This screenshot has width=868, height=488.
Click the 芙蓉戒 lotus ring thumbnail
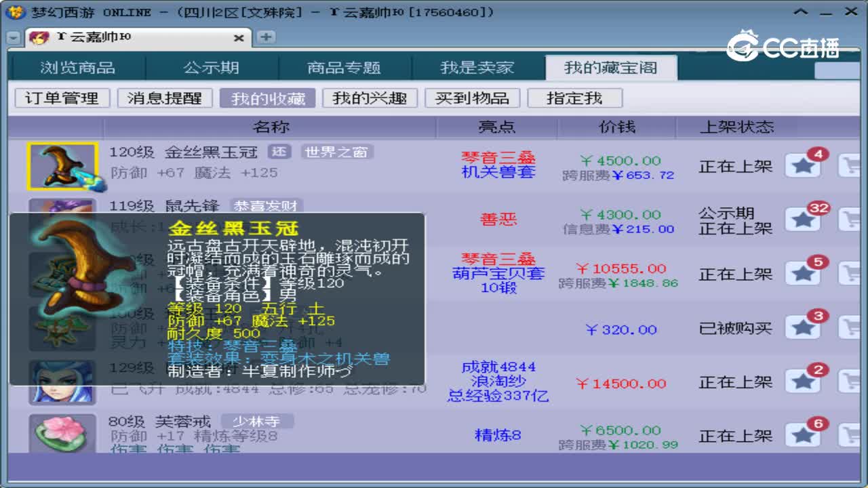click(x=62, y=434)
